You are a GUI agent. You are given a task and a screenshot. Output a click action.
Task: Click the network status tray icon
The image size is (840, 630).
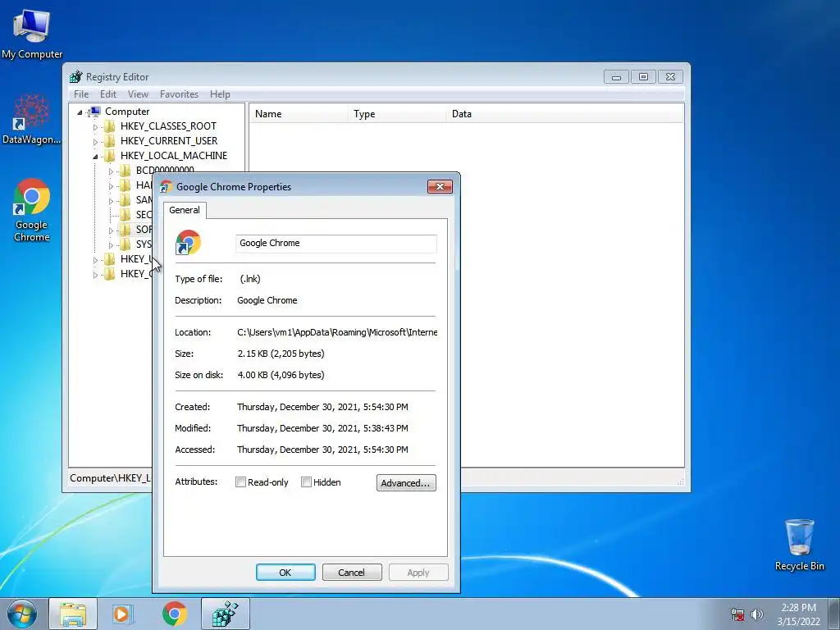[x=737, y=614]
